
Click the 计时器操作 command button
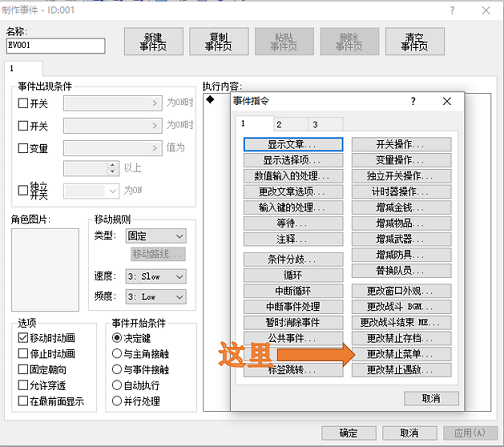point(401,192)
